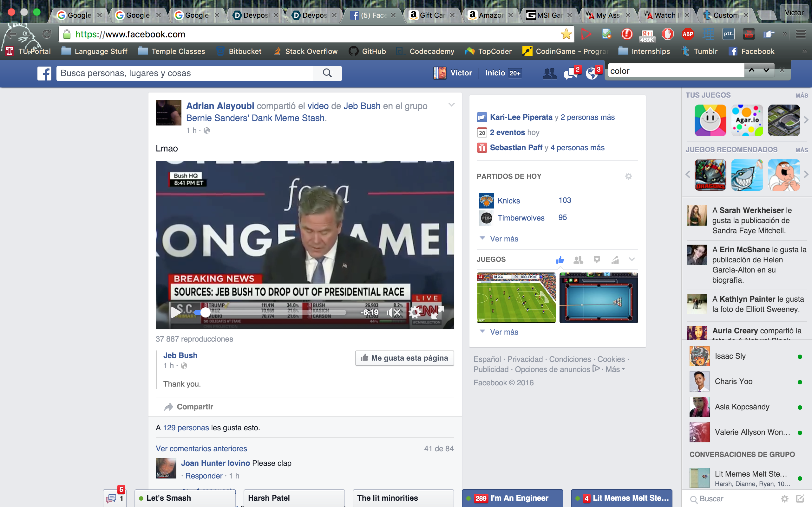812x507 pixels.
Task: Open the Más footer dropdown
Action: click(x=615, y=369)
